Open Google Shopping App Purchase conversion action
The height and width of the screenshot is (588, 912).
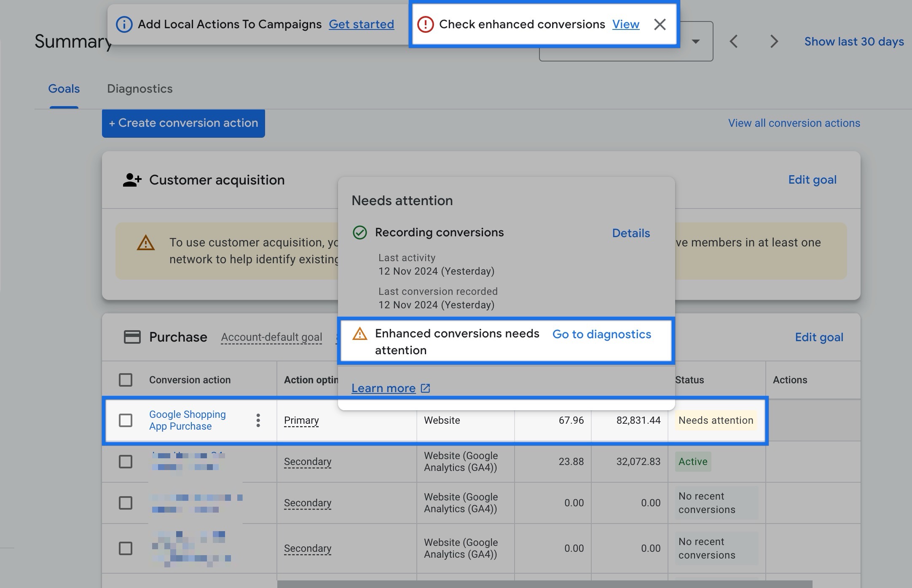point(188,420)
